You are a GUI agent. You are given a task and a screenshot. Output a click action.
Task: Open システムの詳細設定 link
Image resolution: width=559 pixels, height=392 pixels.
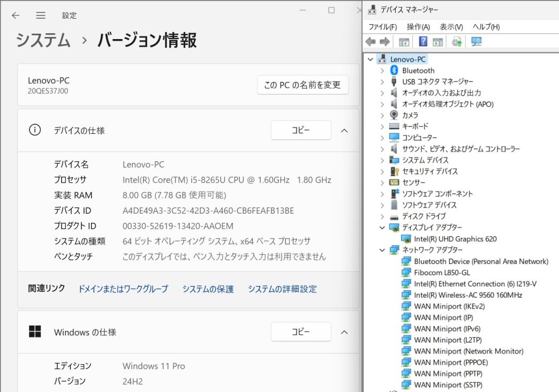[282, 289]
